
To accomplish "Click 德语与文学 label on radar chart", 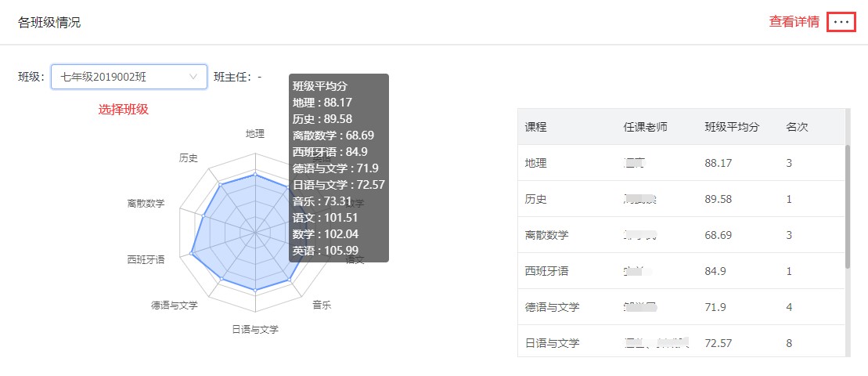I will tap(175, 305).
